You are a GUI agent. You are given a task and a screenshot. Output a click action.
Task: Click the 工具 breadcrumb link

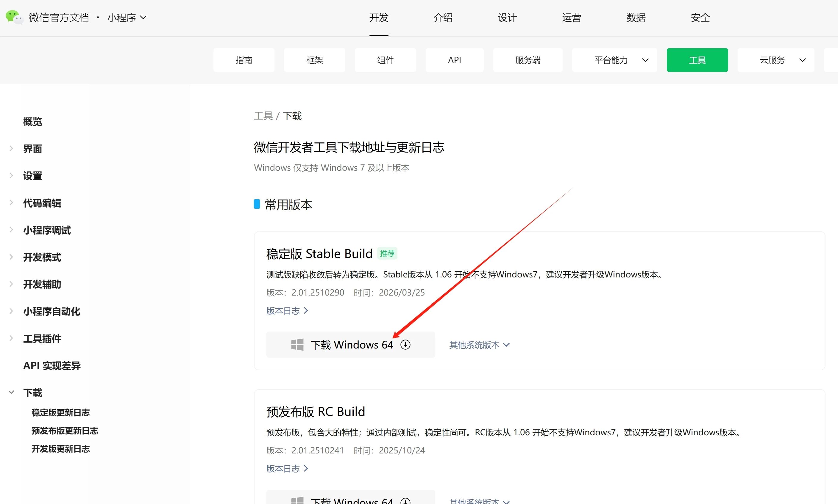(263, 116)
